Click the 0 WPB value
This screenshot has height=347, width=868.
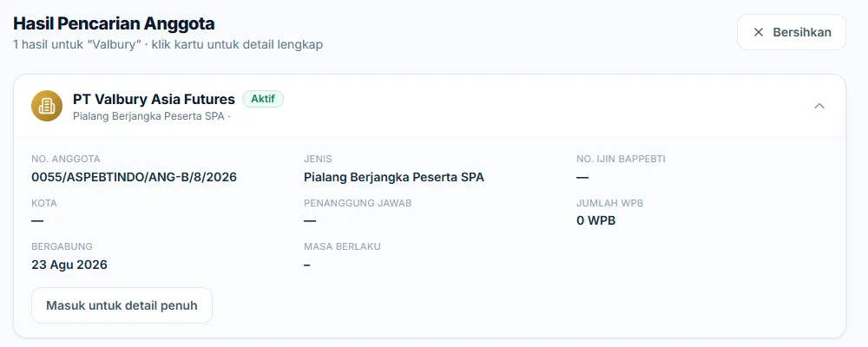tap(595, 221)
